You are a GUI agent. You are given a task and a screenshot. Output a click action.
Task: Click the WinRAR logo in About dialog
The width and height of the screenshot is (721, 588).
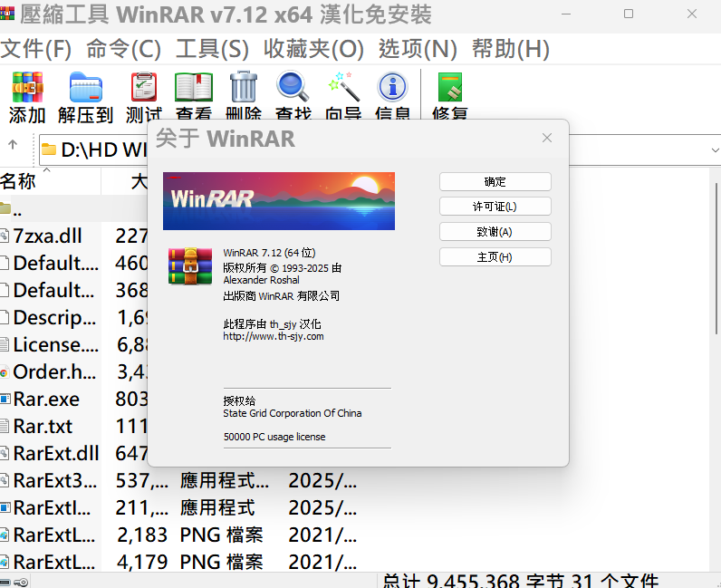[x=190, y=266]
